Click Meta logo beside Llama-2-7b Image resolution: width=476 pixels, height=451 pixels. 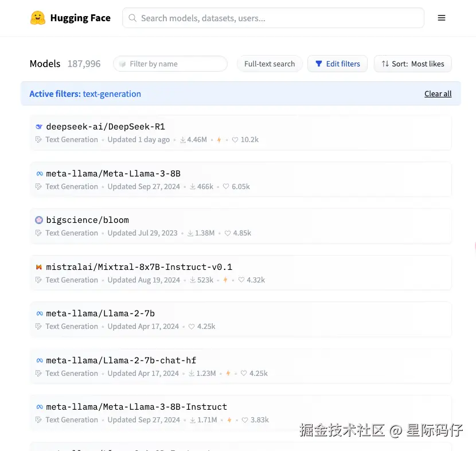(x=40, y=313)
